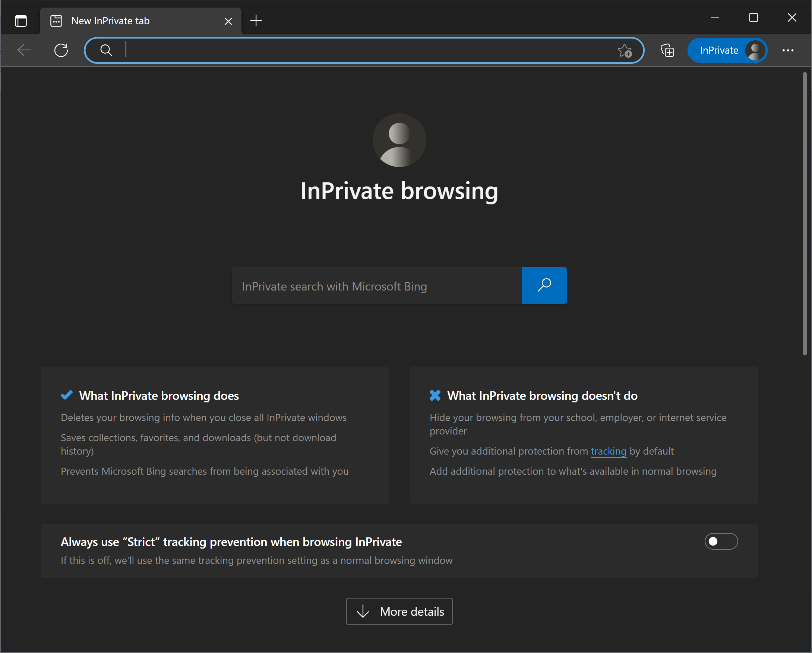Toggle Strict tracking prevention switch

[721, 541]
